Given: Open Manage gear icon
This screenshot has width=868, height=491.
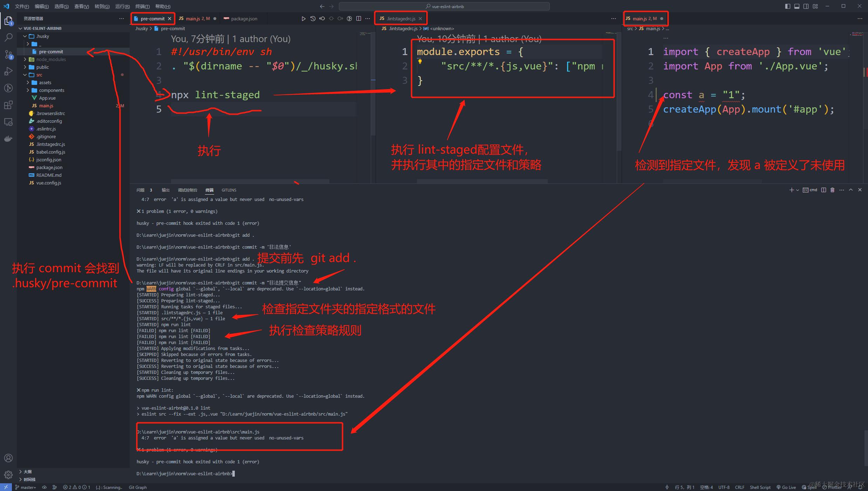Looking at the screenshot, I should coord(8,475).
